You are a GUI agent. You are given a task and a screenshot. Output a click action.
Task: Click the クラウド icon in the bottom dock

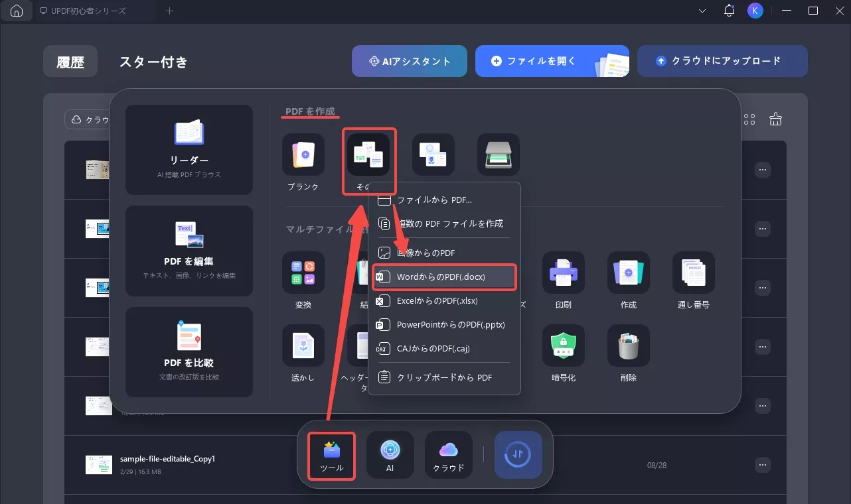coord(448,455)
